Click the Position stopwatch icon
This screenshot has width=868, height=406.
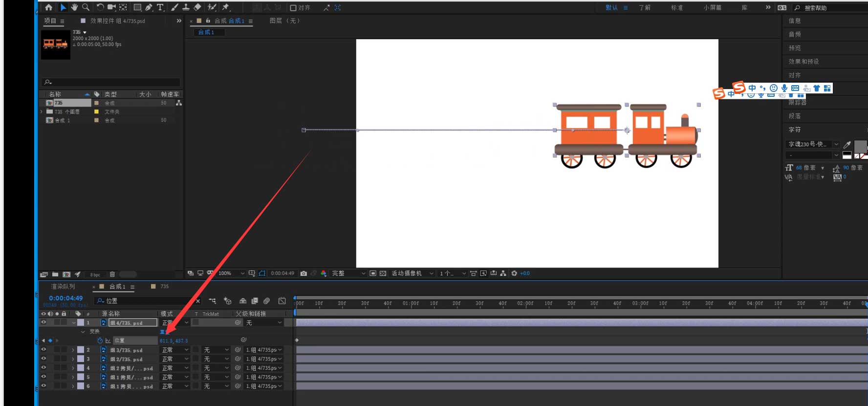[100, 340]
